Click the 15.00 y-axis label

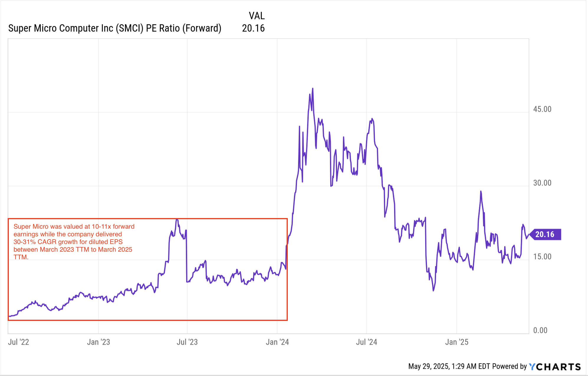point(542,256)
